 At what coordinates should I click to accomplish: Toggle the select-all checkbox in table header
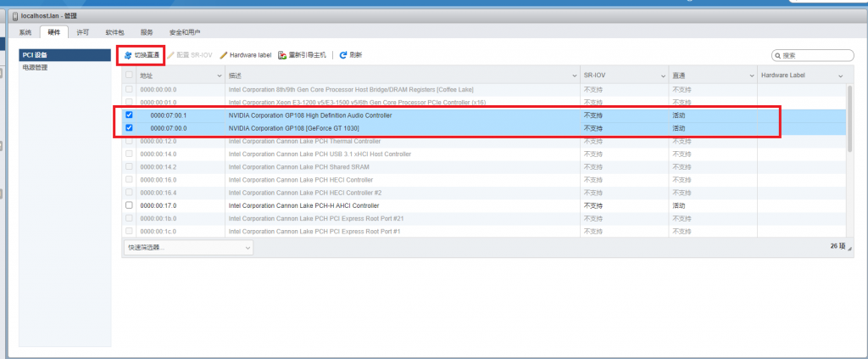pyautogui.click(x=130, y=76)
